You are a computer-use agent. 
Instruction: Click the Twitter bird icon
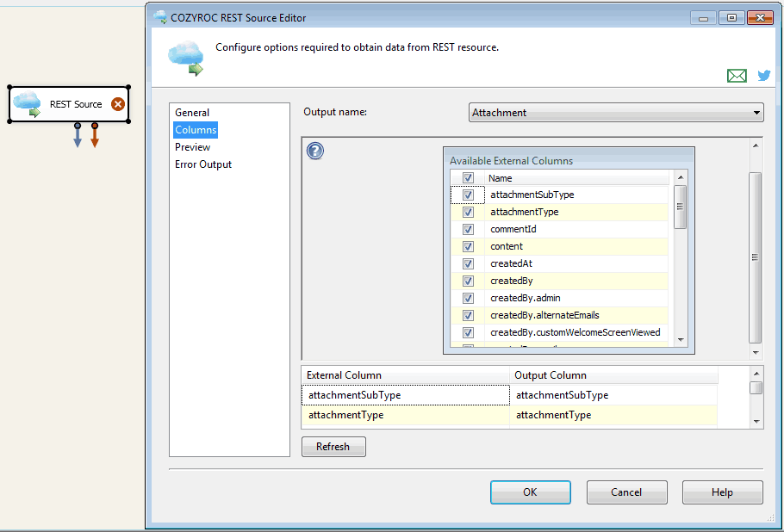(764, 76)
